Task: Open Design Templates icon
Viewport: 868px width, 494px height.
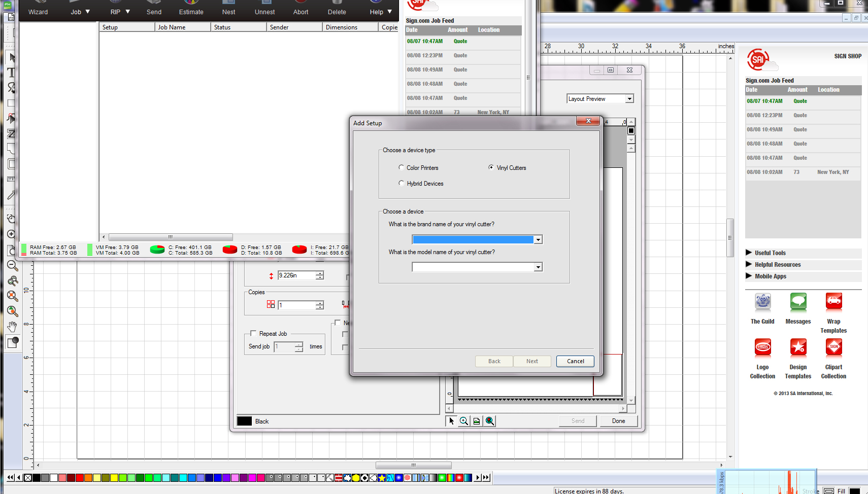Action: [x=798, y=347]
